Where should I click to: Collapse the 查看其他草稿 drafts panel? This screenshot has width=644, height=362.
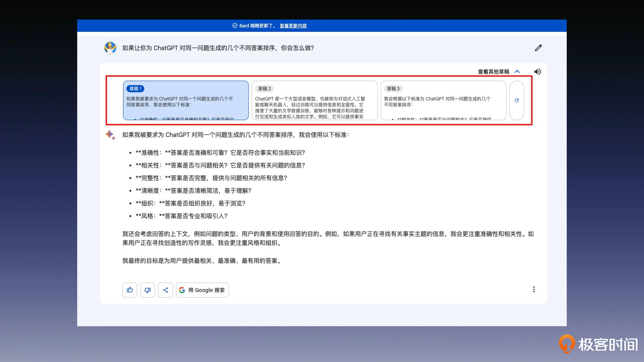[493, 72]
